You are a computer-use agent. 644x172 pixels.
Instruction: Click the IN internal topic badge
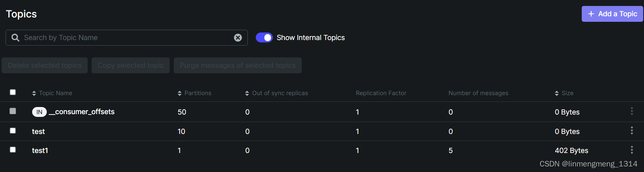[x=39, y=112]
